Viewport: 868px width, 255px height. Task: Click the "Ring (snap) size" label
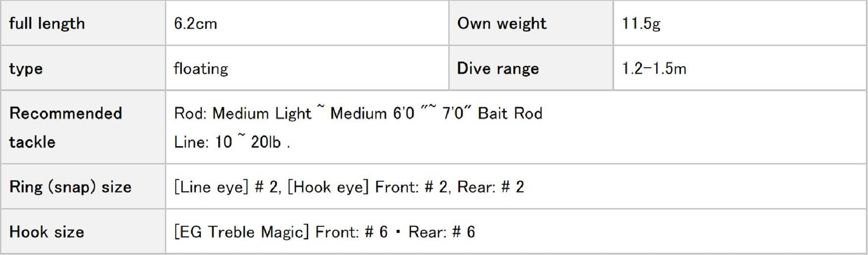(70, 187)
